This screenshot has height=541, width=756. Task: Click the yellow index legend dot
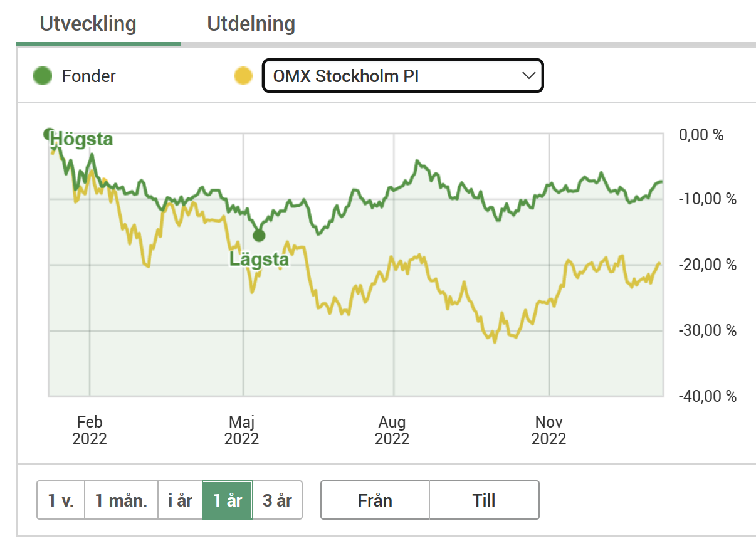243,76
